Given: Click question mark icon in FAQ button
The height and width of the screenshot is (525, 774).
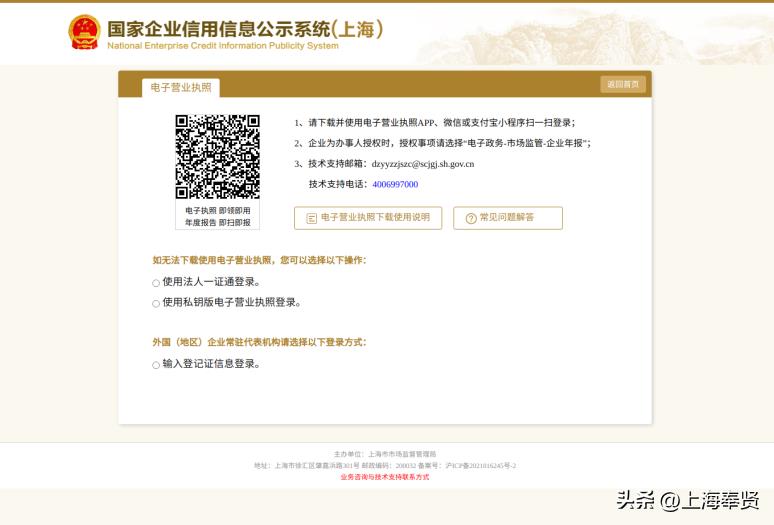Looking at the screenshot, I should 471,218.
